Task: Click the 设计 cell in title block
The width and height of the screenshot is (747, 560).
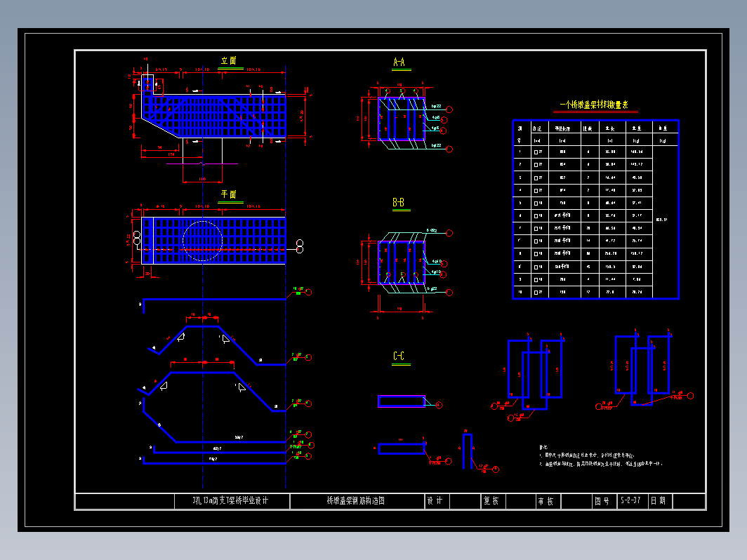Action: click(436, 501)
